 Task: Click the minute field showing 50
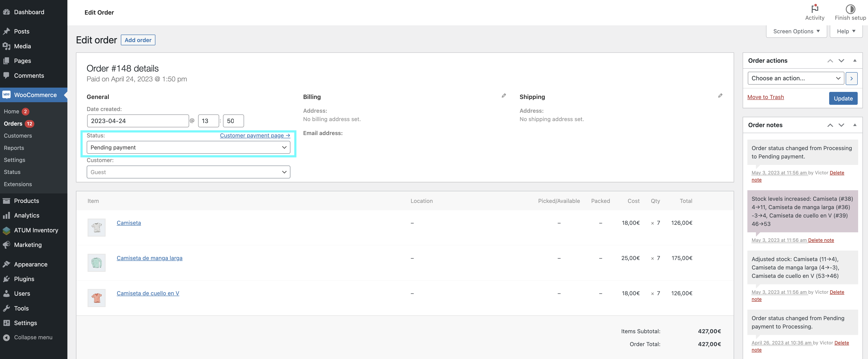pyautogui.click(x=233, y=121)
